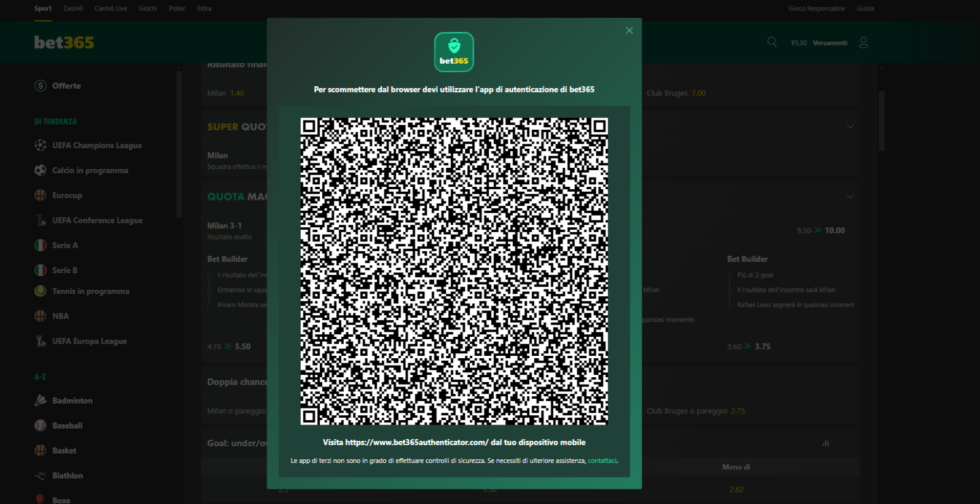Open the Extra tab
The height and width of the screenshot is (504, 980).
tap(204, 9)
